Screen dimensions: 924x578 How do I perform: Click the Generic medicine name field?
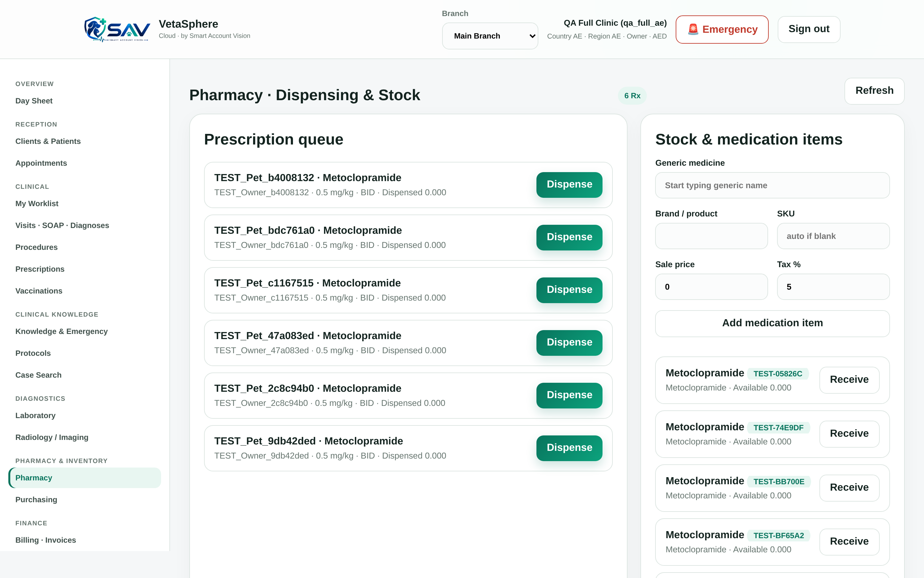pos(772,185)
